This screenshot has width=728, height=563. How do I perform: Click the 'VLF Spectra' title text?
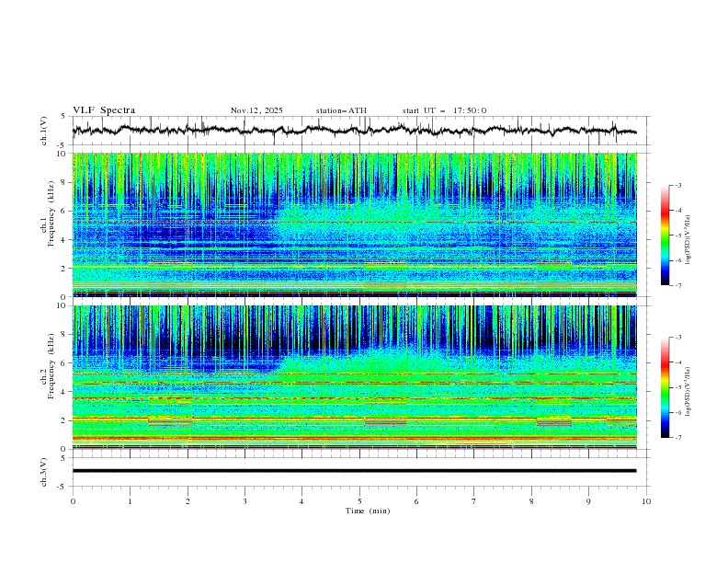[x=104, y=110]
